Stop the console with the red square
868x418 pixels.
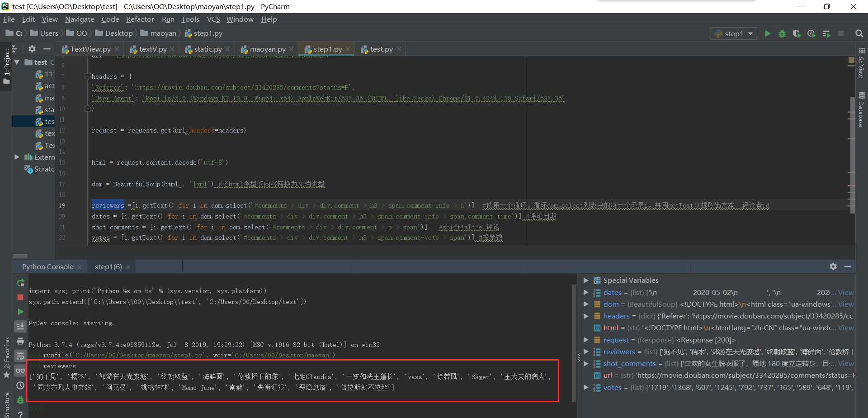[x=20, y=297]
